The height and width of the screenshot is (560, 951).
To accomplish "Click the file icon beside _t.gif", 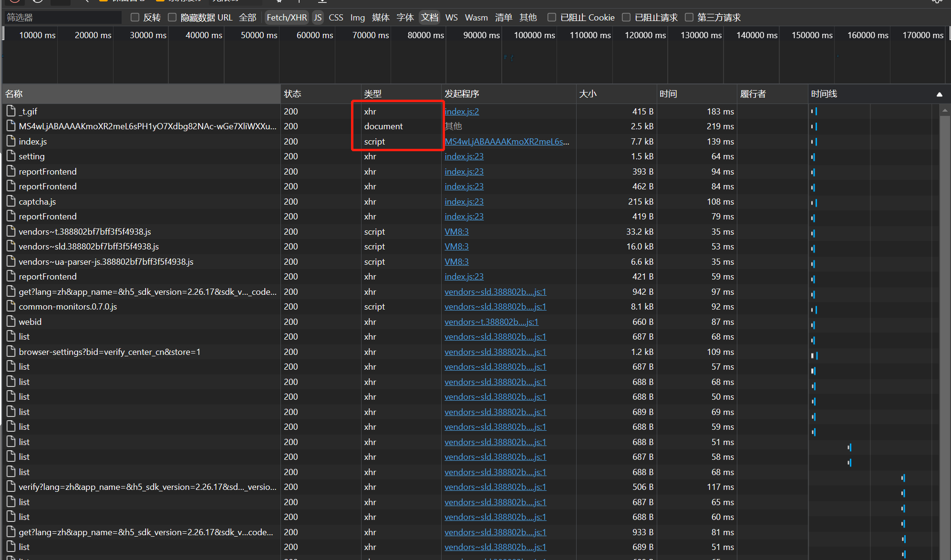I will point(11,111).
